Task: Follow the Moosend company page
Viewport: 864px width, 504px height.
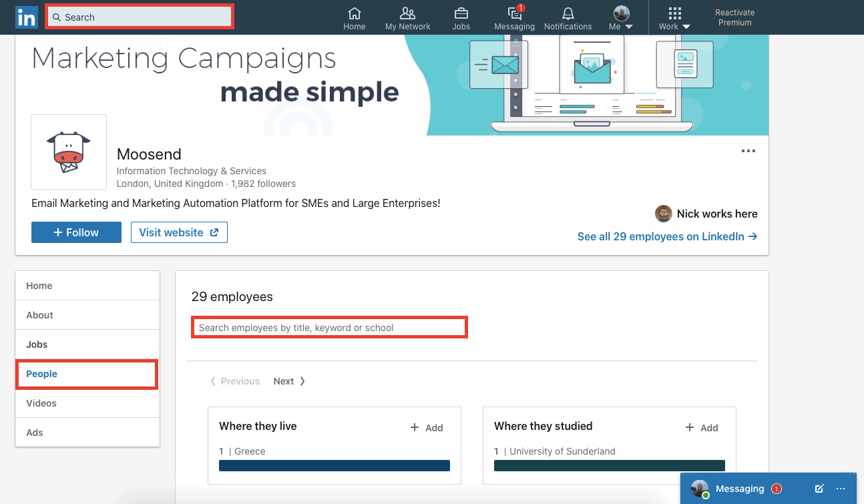Action: [76, 232]
